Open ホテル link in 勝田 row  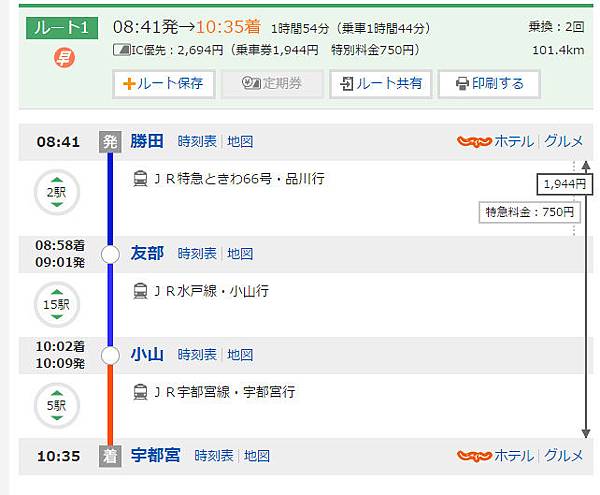(514, 142)
